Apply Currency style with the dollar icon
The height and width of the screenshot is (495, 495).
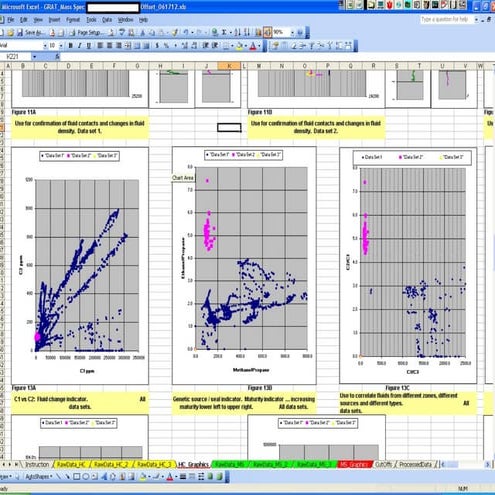157,46
